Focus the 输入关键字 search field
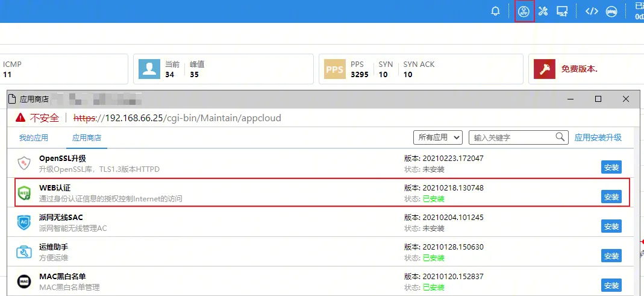644x296 pixels. tap(512, 137)
